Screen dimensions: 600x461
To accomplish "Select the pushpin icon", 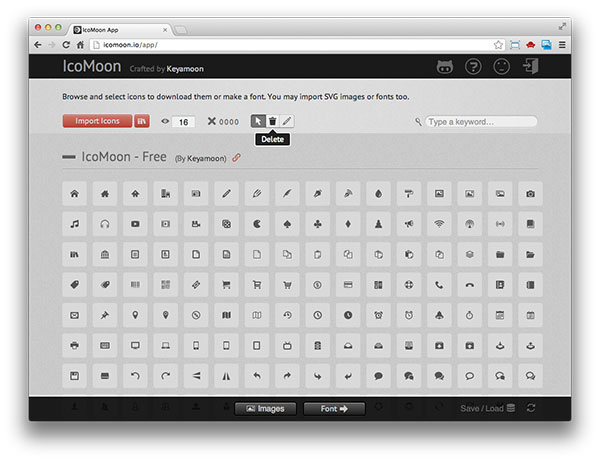I will pyautogui.click(x=105, y=315).
